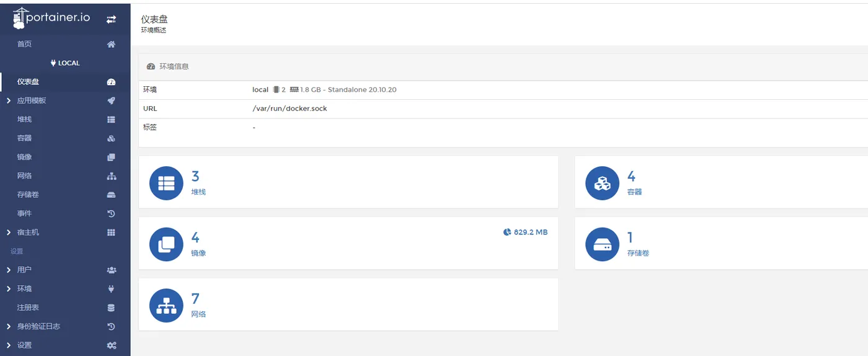Click the 仪表盘 page heading

pos(154,20)
